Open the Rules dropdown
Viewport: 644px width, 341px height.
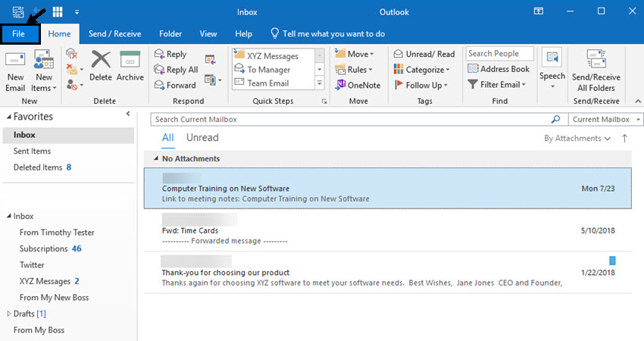(x=353, y=70)
